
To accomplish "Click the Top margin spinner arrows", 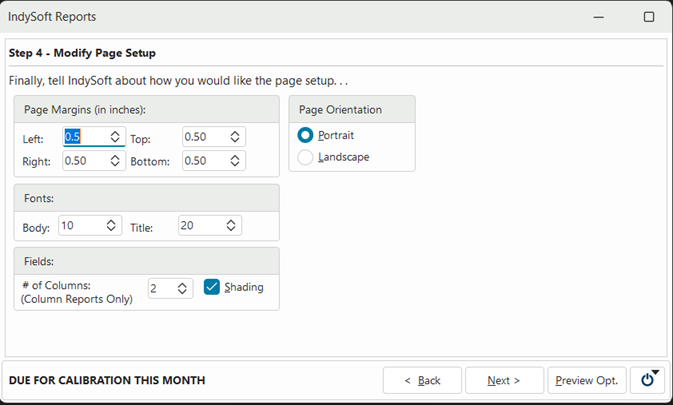I will 234,137.
